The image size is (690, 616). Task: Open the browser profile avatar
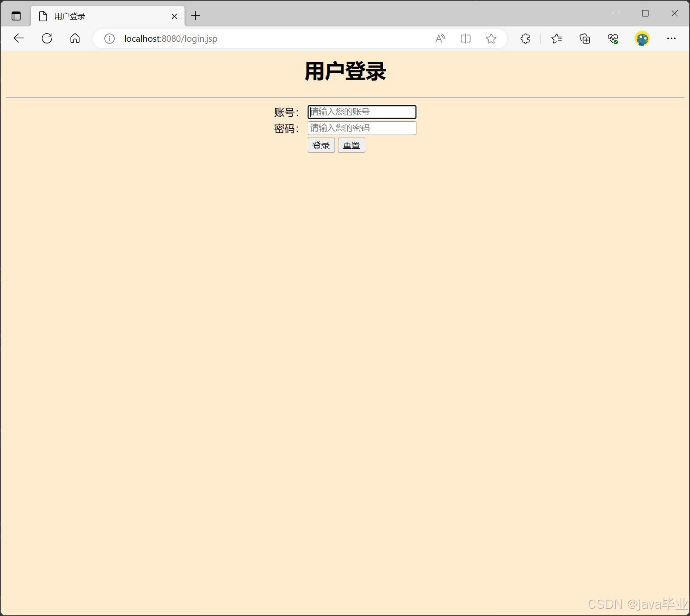[642, 38]
